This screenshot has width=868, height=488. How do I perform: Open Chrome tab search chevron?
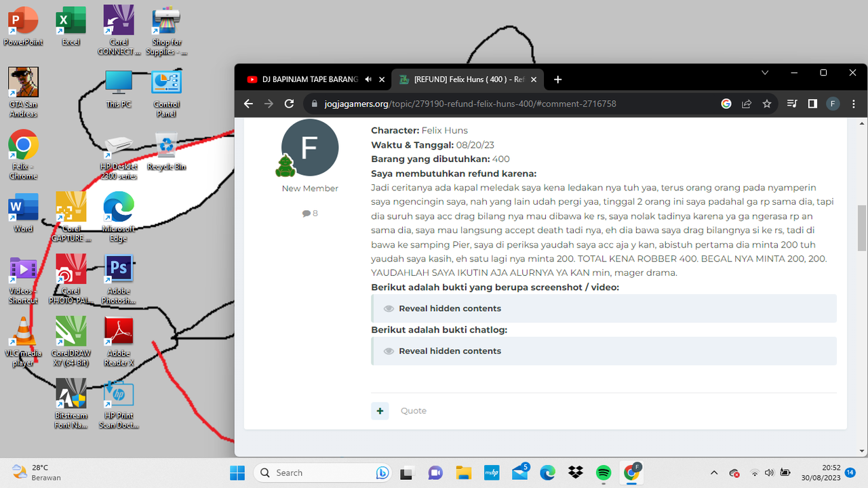click(765, 73)
